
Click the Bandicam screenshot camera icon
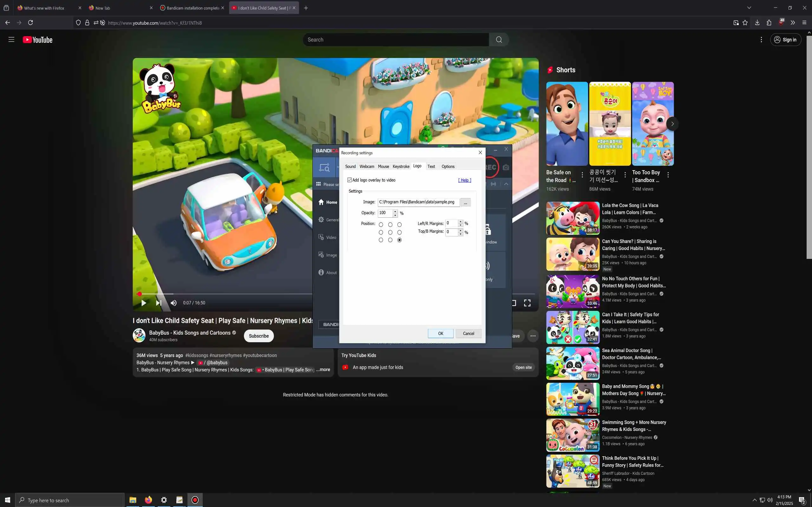point(506,167)
